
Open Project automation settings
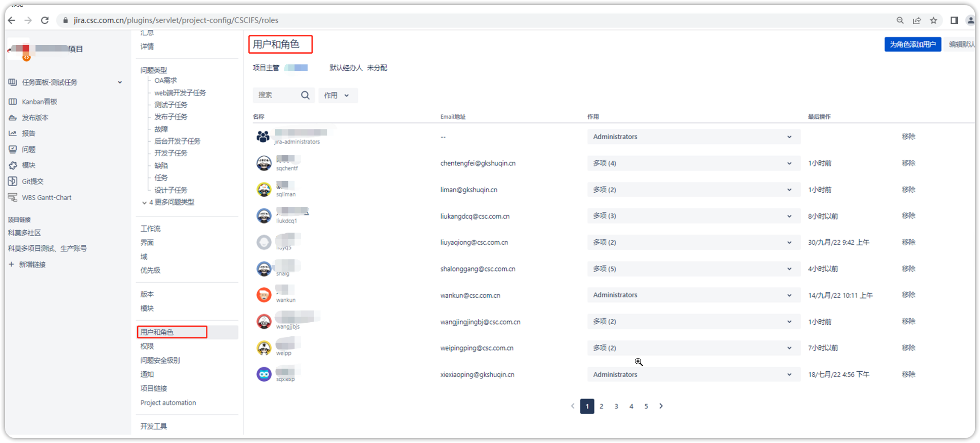click(168, 403)
